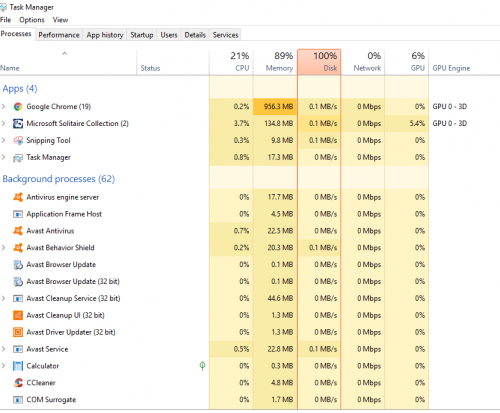Expand the Google Chrome process group

pos(3,107)
